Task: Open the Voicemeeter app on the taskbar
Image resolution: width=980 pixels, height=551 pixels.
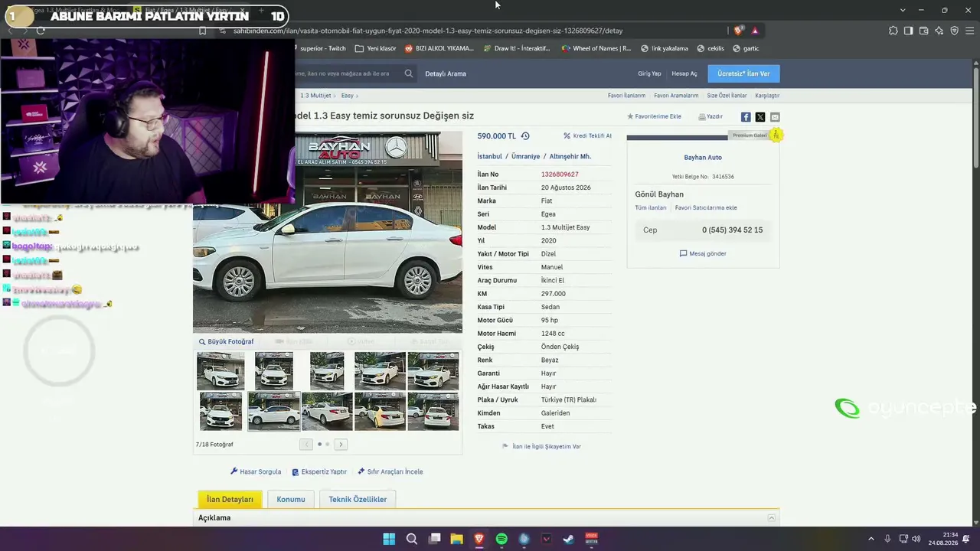Action: (x=591, y=539)
